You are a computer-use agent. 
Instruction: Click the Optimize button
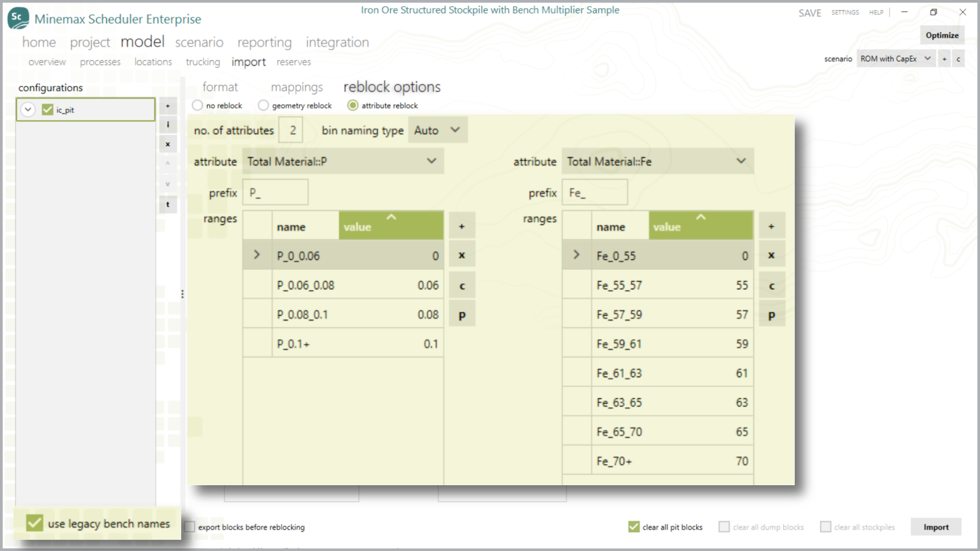pos(942,35)
